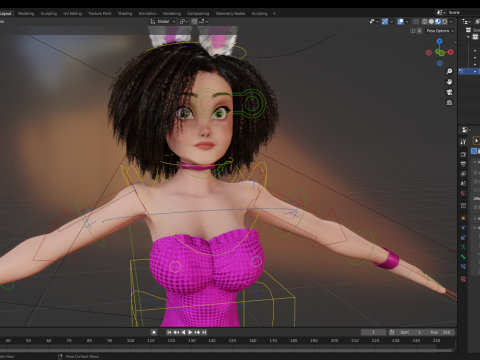Toggle X-ray mode icon
The height and width of the screenshot is (360, 480).
click(416, 22)
